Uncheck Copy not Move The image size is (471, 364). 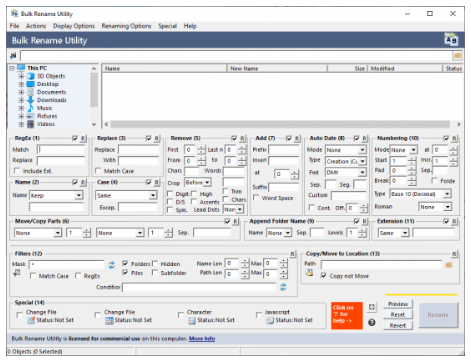(x=323, y=276)
